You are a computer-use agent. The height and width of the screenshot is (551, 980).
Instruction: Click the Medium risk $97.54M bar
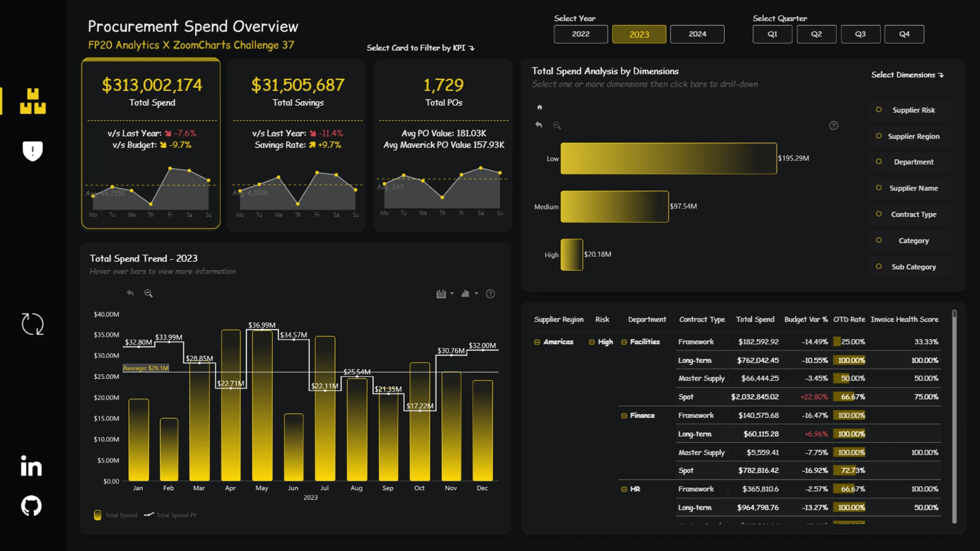point(615,207)
